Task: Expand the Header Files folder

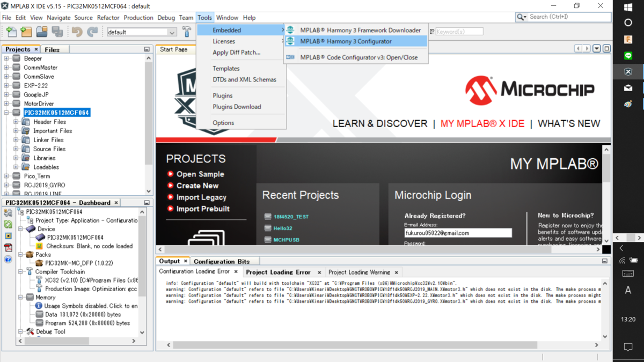Action: pos(16,122)
